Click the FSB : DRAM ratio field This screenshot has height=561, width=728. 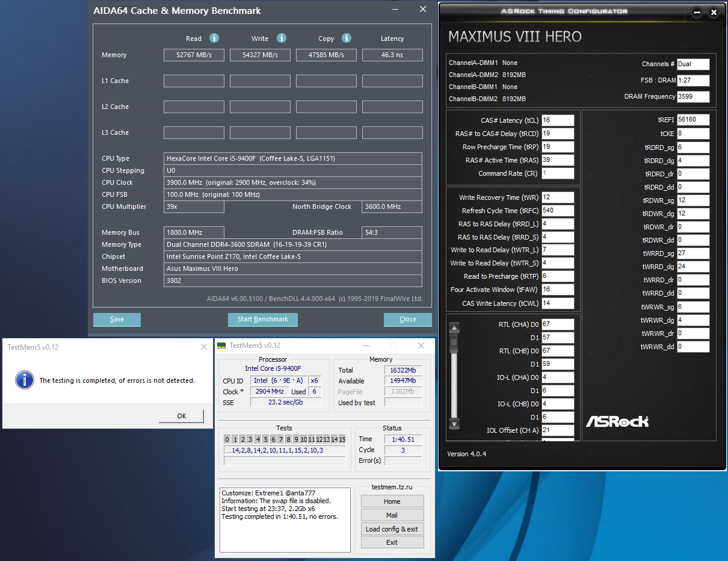pyautogui.click(x=693, y=81)
